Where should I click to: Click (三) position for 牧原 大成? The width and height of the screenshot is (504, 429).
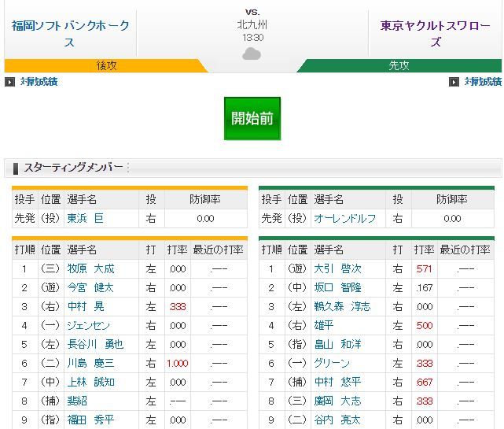click(50, 268)
